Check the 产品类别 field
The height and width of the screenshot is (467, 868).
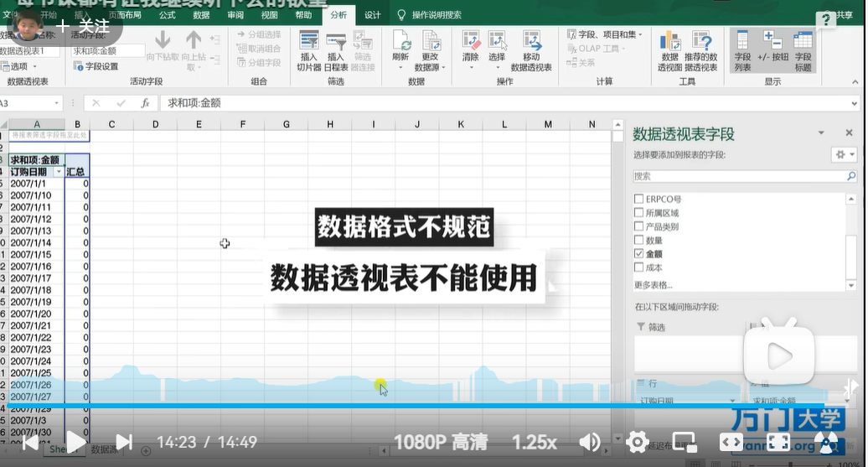click(638, 226)
